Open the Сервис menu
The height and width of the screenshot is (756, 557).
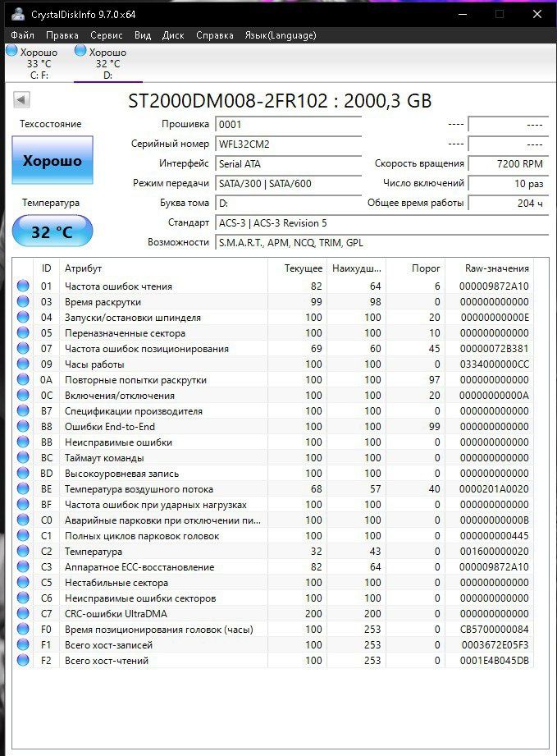click(x=107, y=35)
